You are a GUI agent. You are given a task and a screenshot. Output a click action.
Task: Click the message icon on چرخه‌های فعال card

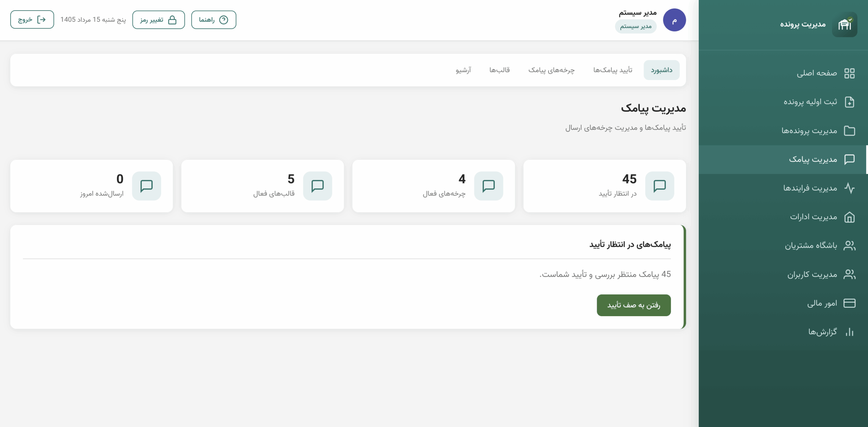coord(489,186)
